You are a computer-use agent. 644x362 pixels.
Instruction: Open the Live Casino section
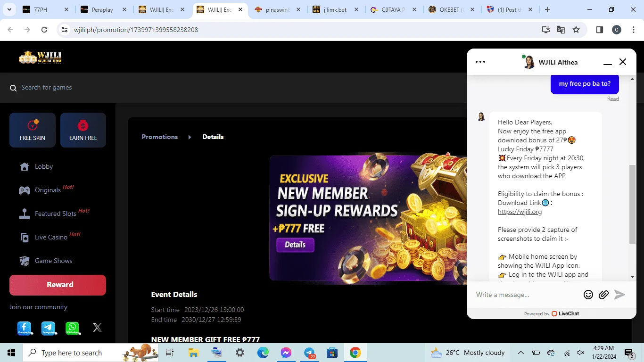(x=50, y=237)
